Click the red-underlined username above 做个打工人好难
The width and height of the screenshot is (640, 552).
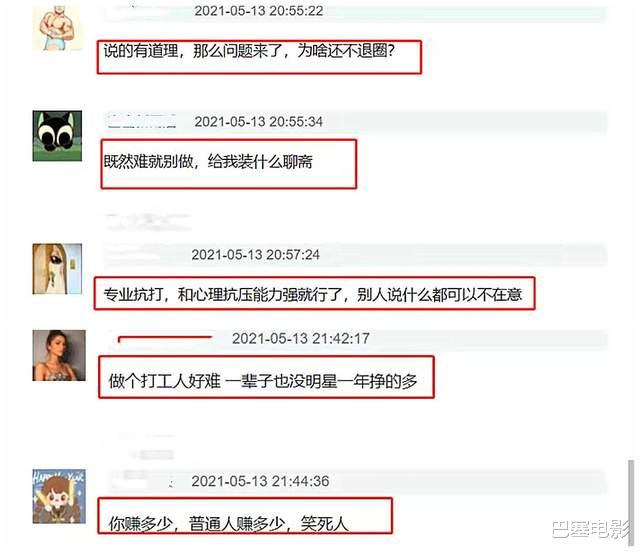(165, 338)
